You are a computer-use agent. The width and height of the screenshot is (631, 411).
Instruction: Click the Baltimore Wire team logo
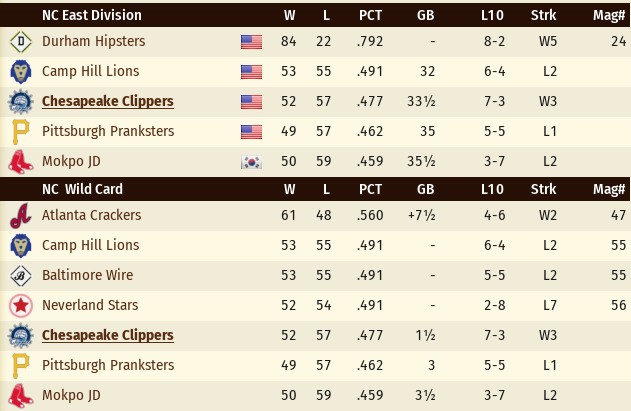click(20, 275)
